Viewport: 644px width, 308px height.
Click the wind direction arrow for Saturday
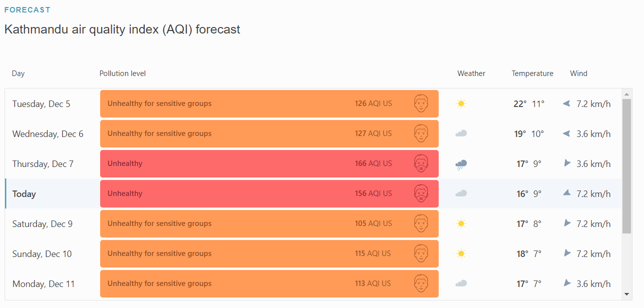[567, 223]
